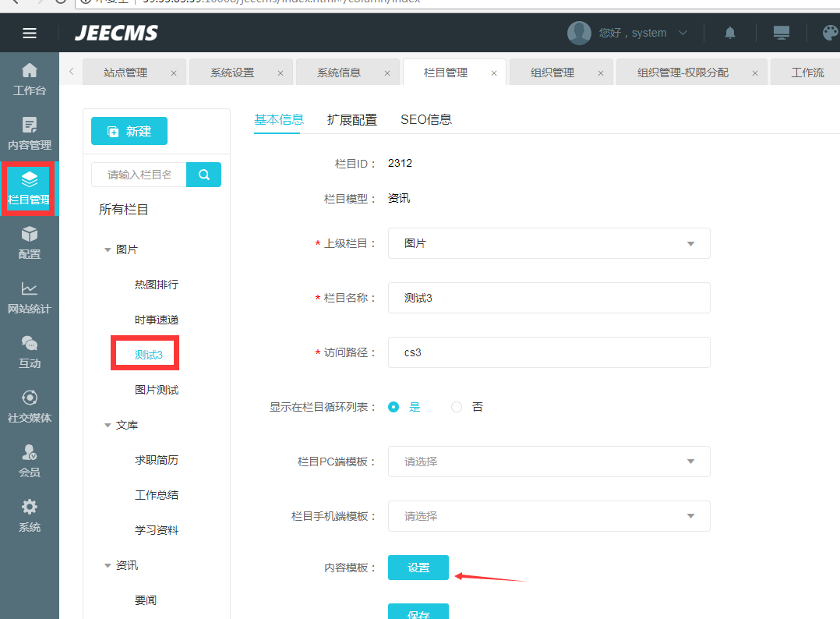Close the 站点管理 tab

[174, 73]
